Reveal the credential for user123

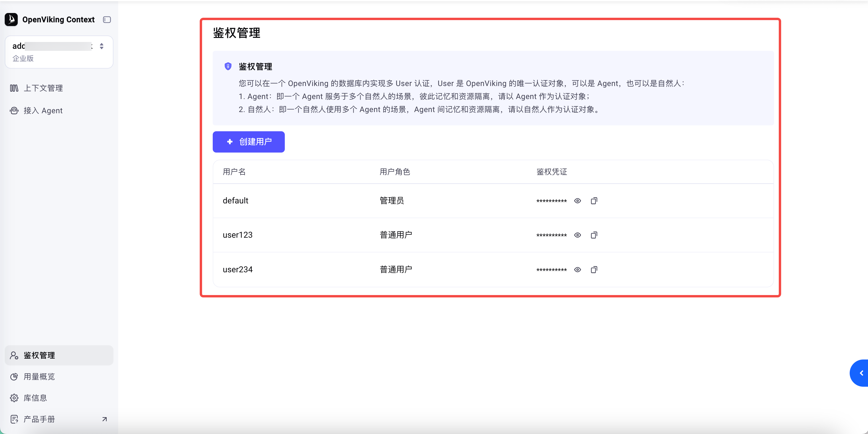[x=578, y=235]
